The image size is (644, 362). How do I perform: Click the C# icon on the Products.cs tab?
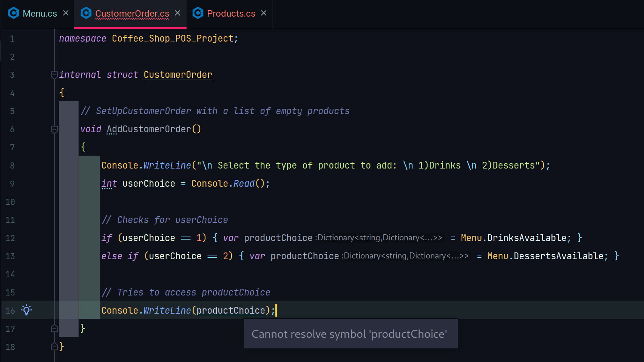pos(198,13)
